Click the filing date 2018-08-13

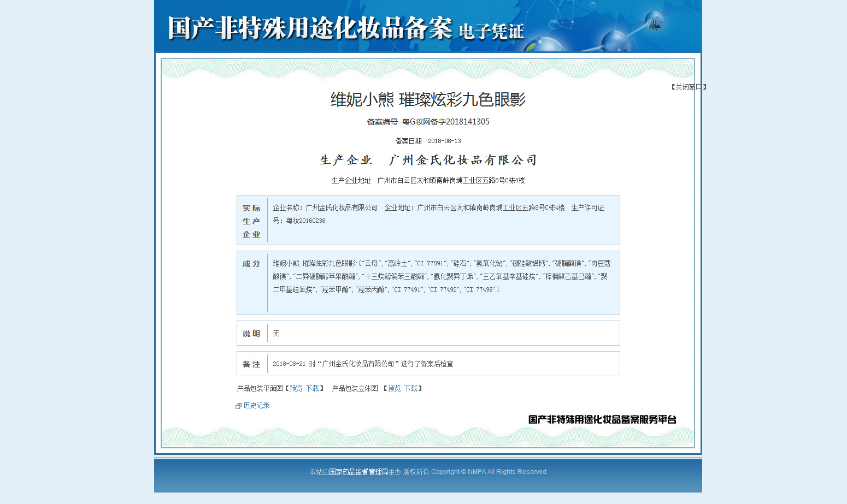[x=444, y=141]
